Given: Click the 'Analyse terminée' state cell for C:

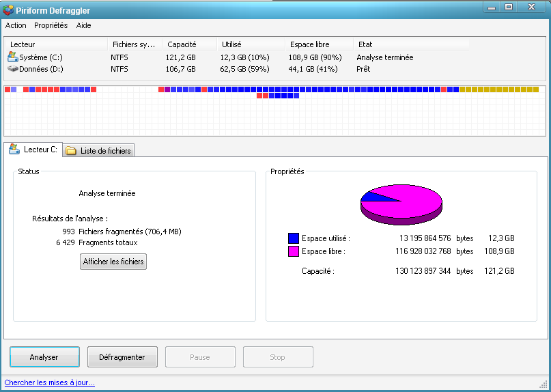Looking at the screenshot, I should tap(385, 57).
